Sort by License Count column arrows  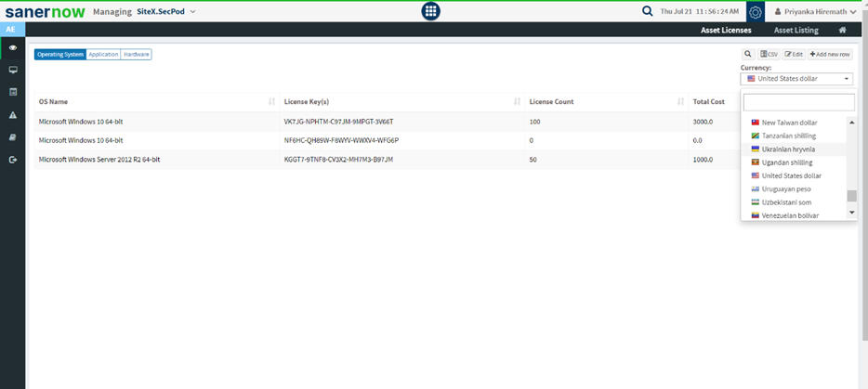click(681, 102)
